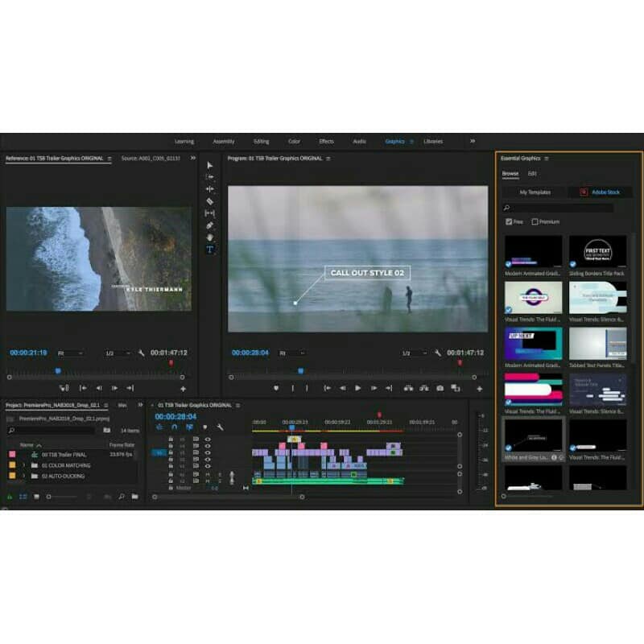Select the Hand tool
The width and height of the screenshot is (644, 644).
click(x=210, y=237)
